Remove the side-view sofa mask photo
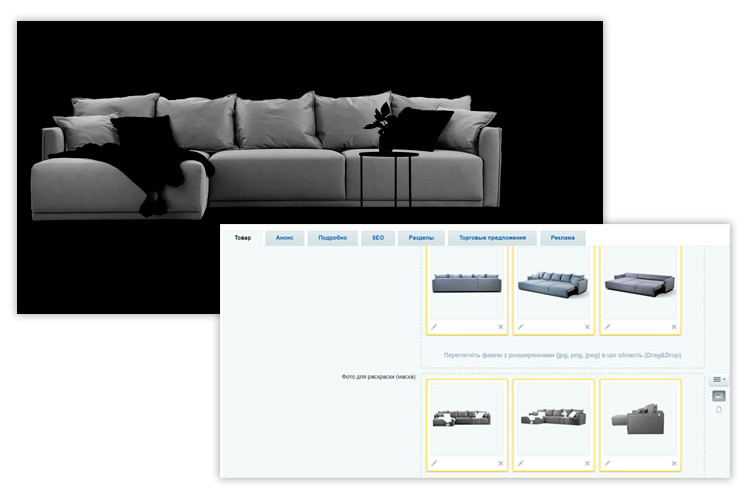Viewport: 750px width, 500px height. 673,462
